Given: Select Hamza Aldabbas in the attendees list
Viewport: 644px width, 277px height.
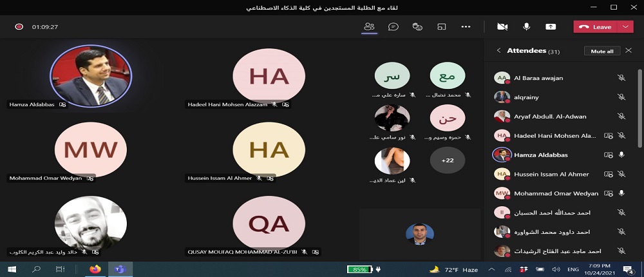Looking at the screenshot, I should pos(541,155).
